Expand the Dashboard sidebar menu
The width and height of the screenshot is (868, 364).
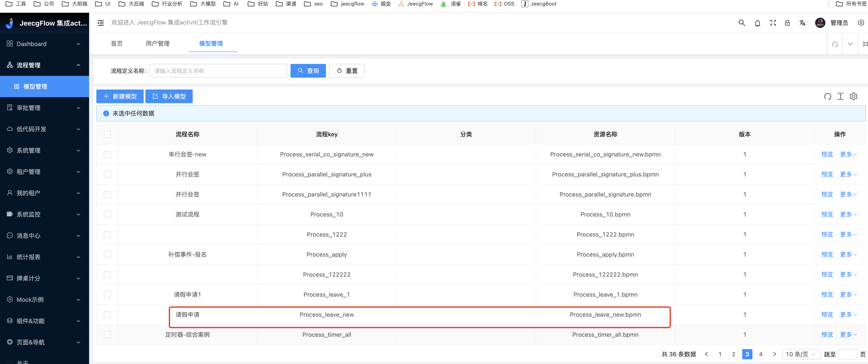[x=45, y=44]
